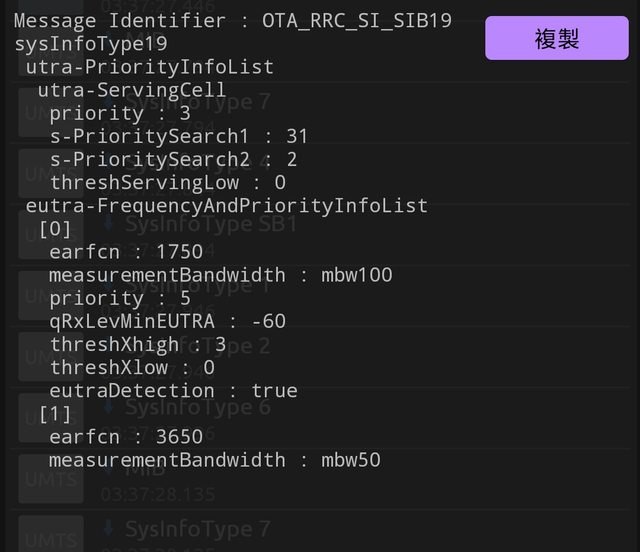
Task: Select the measurementBandwidth : mbw100 line
Action: [220, 275]
